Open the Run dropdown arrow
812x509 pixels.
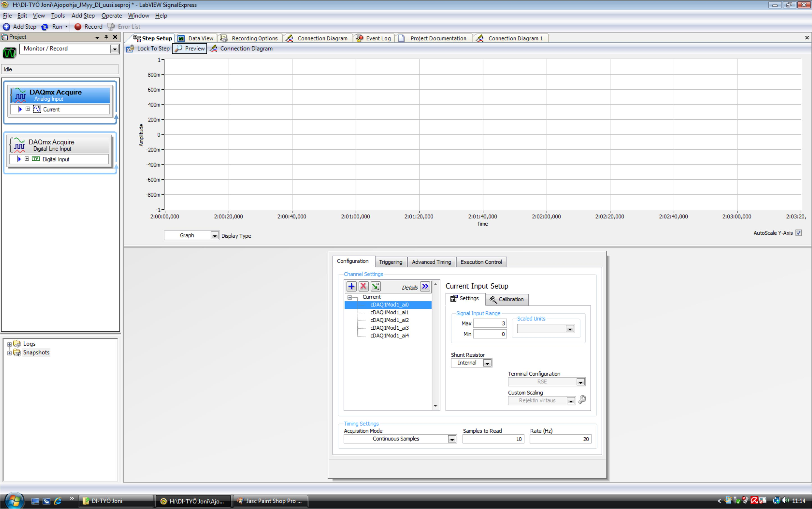[x=66, y=27]
